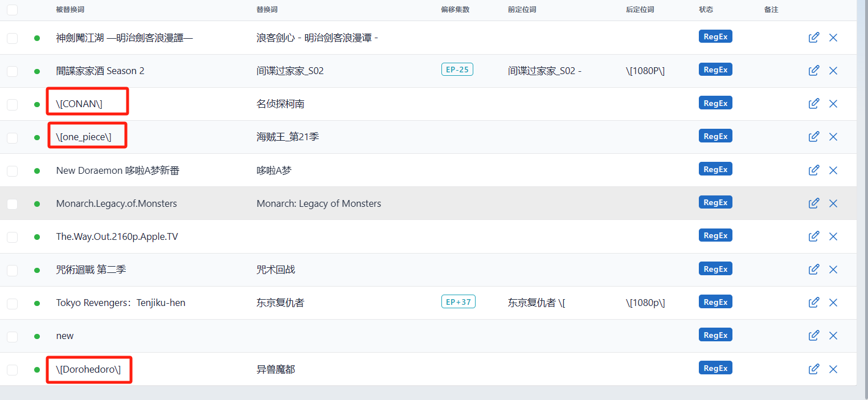Edit the 'new' rule
Image resolution: width=868 pixels, height=400 pixels.
tap(814, 335)
